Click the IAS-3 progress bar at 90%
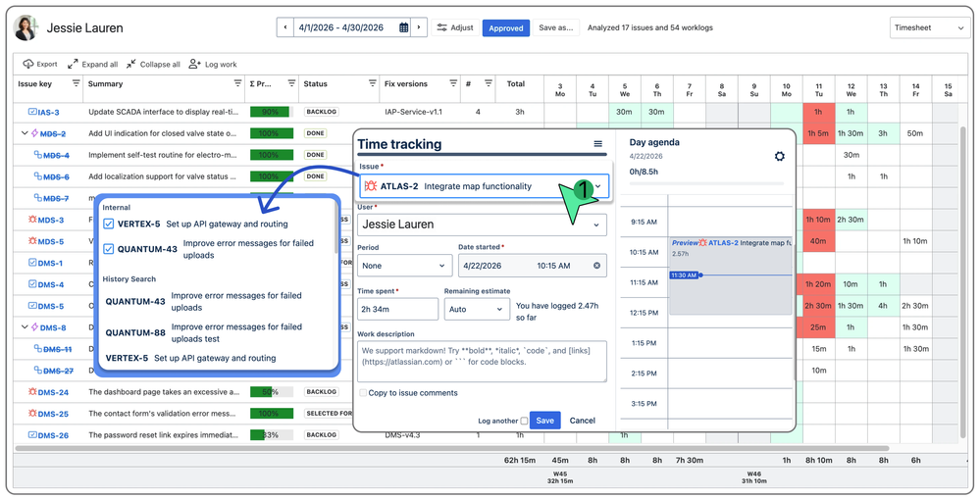 pyautogui.click(x=272, y=112)
